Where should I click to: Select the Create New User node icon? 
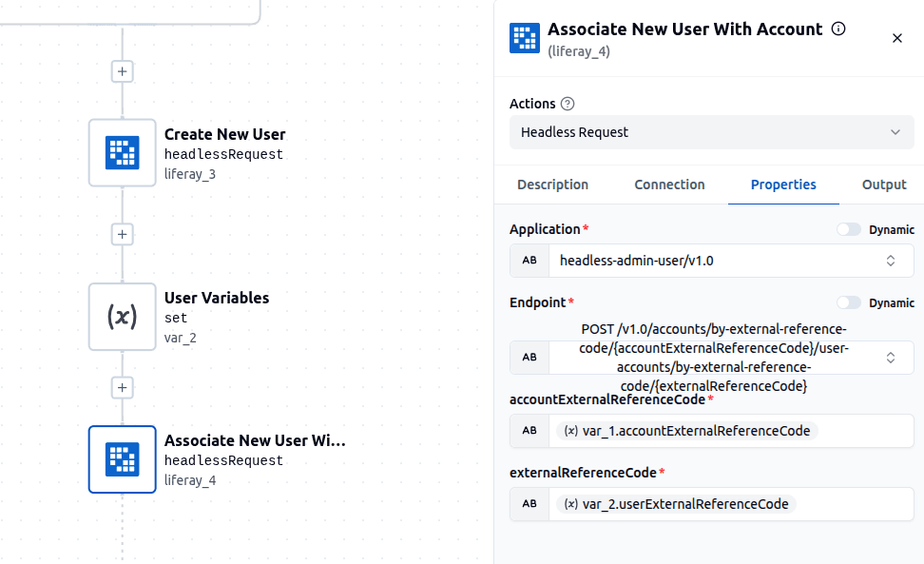coord(122,152)
